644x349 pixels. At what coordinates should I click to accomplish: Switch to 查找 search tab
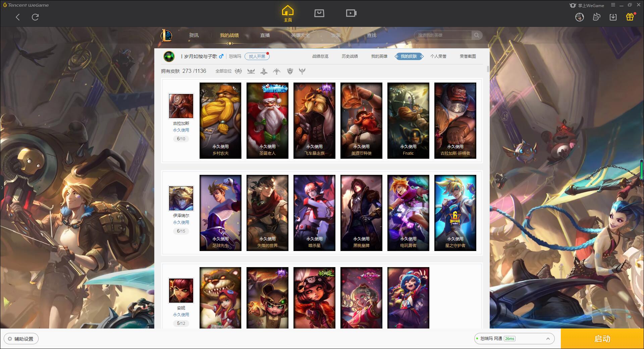click(371, 35)
